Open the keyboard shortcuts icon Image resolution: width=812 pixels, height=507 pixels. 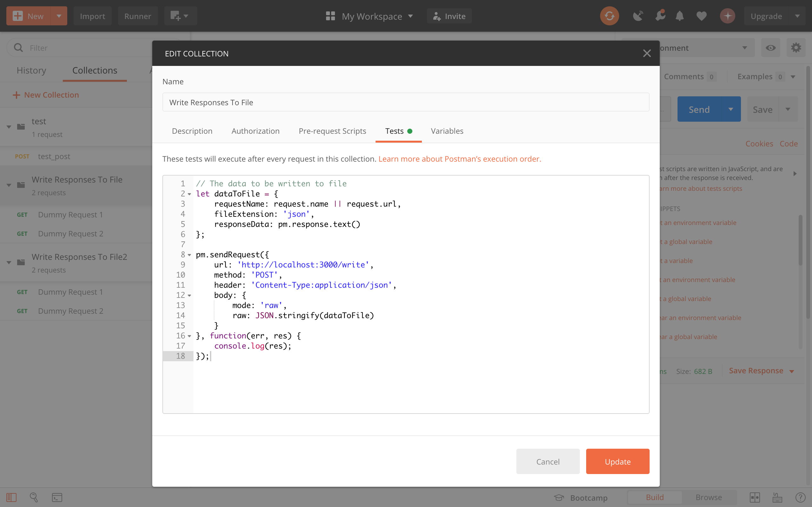[777, 497]
